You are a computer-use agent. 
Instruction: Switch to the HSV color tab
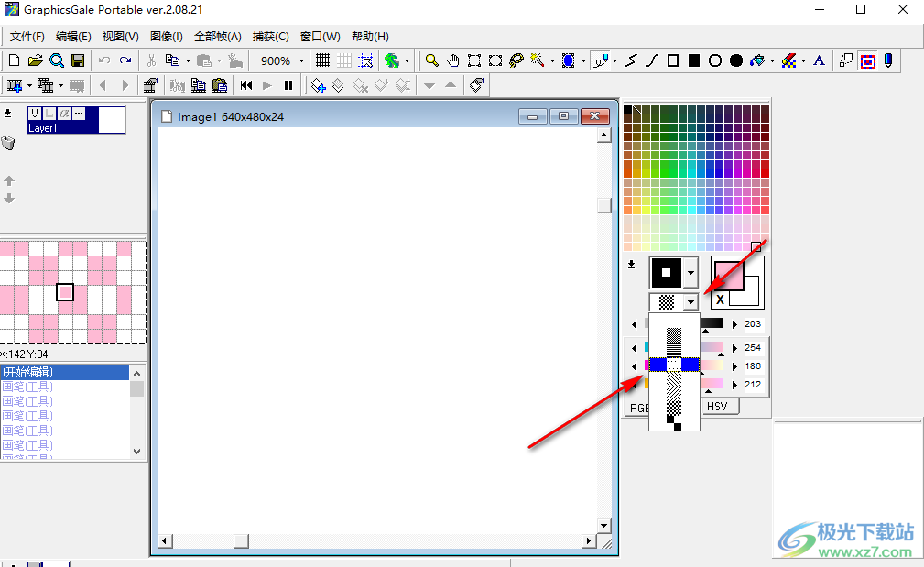[716, 407]
